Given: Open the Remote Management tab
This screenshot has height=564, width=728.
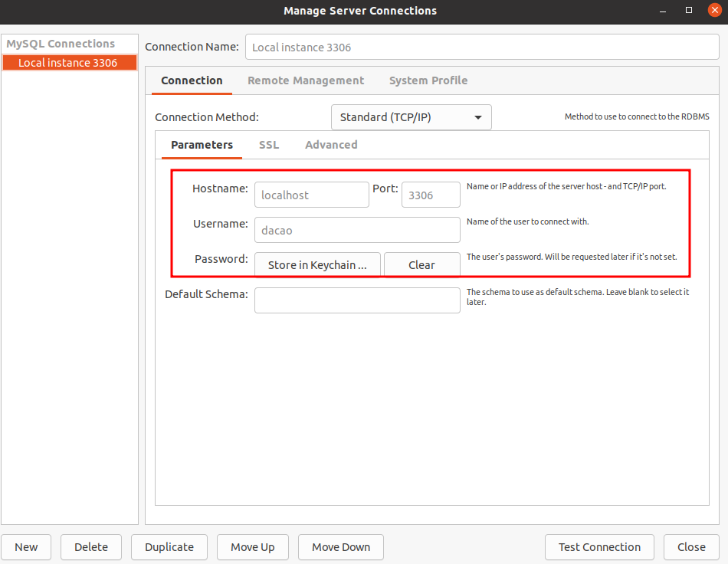Looking at the screenshot, I should [x=306, y=80].
